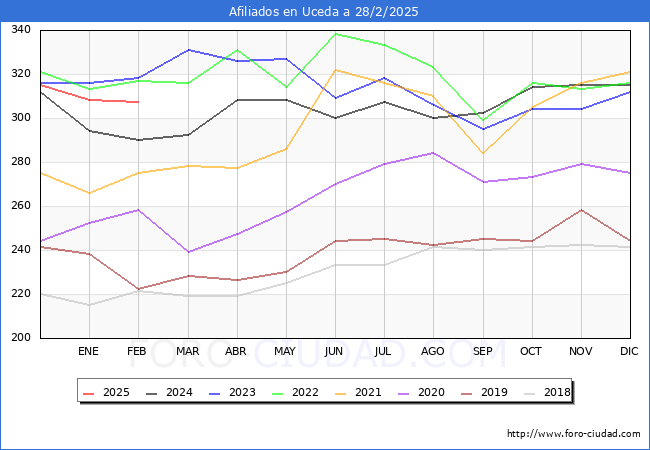The height and width of the screenshot is (450, 650).
Task: Click the ABR month axis label
Action: click(x=235, y=351)
